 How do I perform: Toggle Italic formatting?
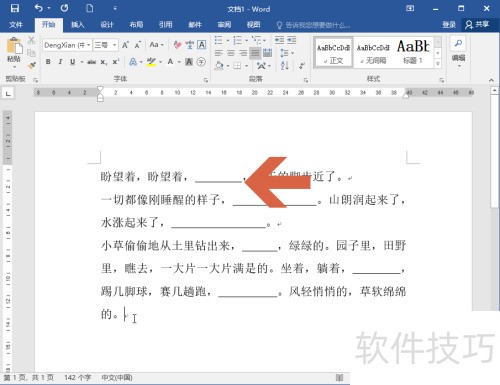click(x=60, y=62)
